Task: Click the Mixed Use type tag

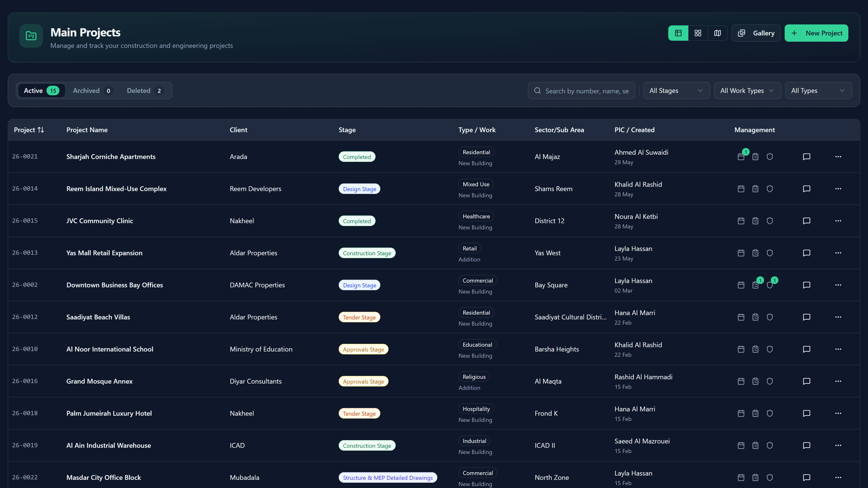Action: click(x=476, y=184)
